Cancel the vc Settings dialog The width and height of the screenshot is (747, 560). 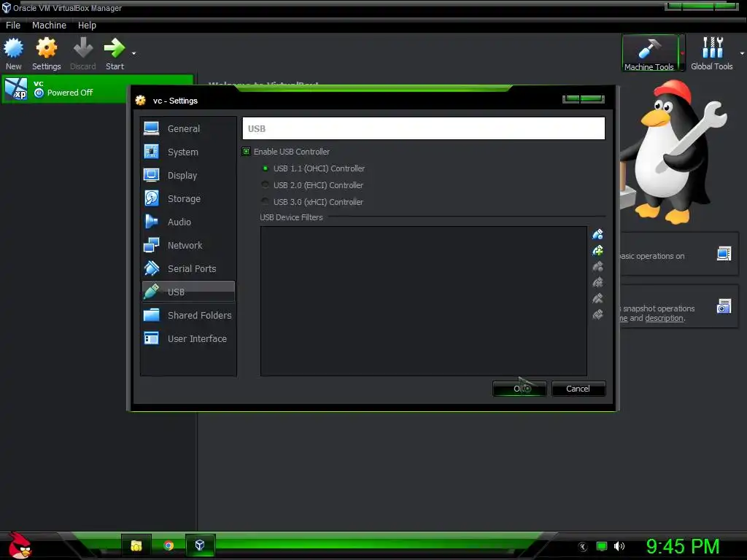click(x=578, y=389)
